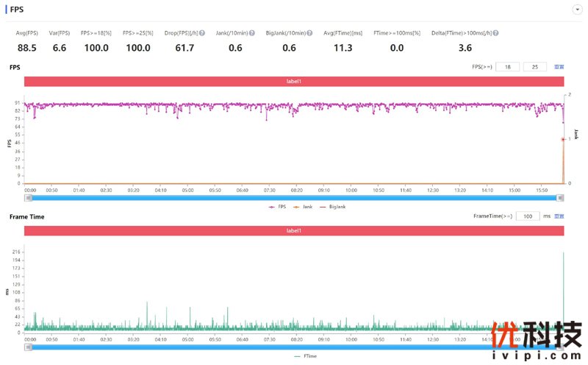This screenshot has width=588, height=365.
Task: Click the FPS threshold field showing 18
Action: (x=507, y=67)
